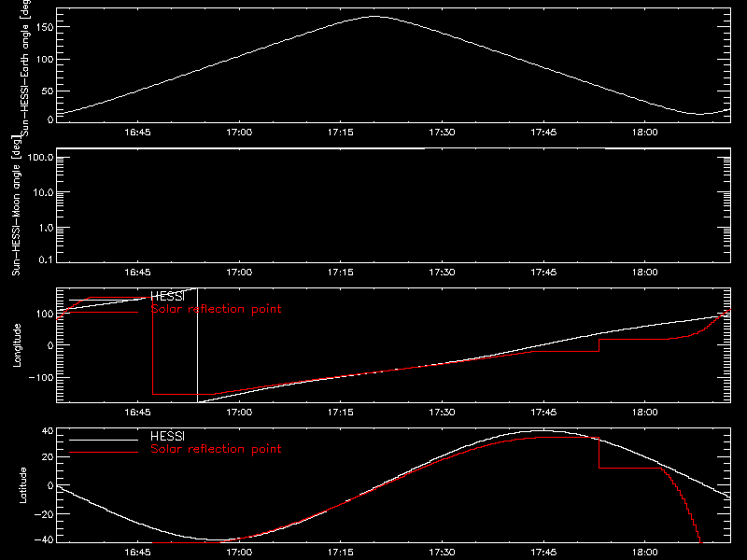Select 17:45 time label under Longitude plot
Image resolution: width=747 pixels, height=560 pixels.
(543, 413)
